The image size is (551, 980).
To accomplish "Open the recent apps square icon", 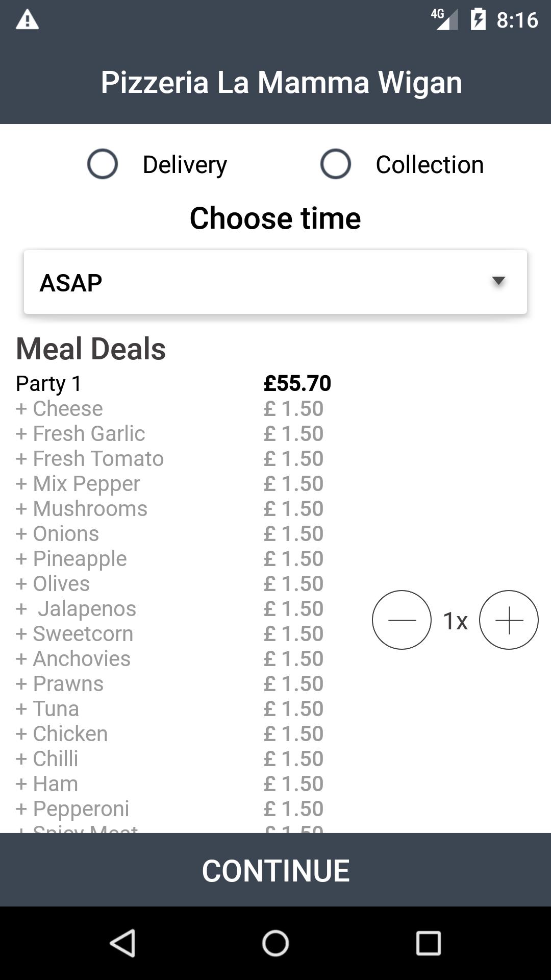I will point(428,943).
